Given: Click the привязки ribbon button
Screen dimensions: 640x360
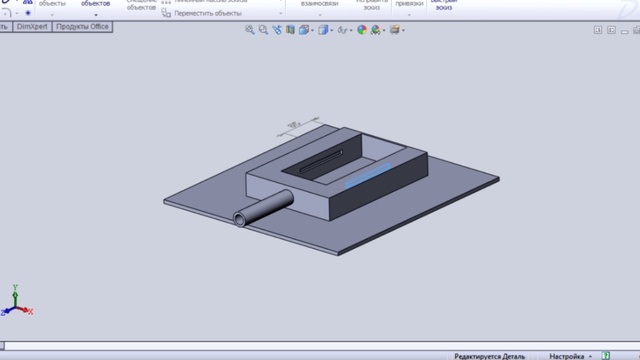Looking at the screenshot, I should [409, 4].
